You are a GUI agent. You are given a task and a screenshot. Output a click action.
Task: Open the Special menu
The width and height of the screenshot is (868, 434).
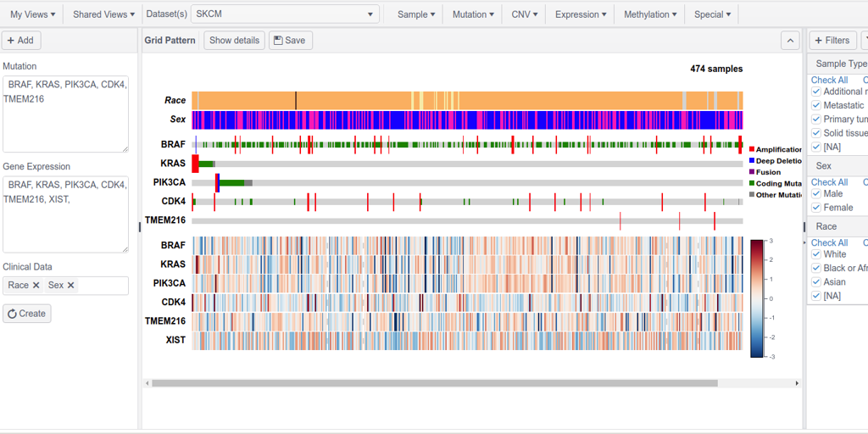[712, 14]
